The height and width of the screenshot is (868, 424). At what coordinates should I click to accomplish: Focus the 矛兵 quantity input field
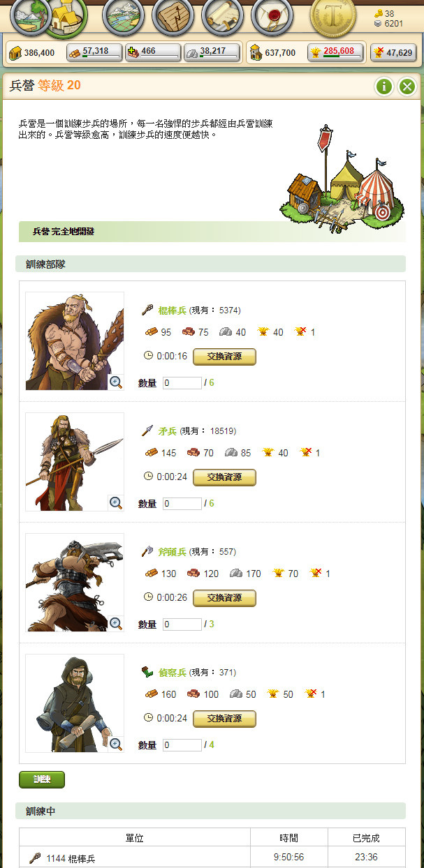(182, 504)
